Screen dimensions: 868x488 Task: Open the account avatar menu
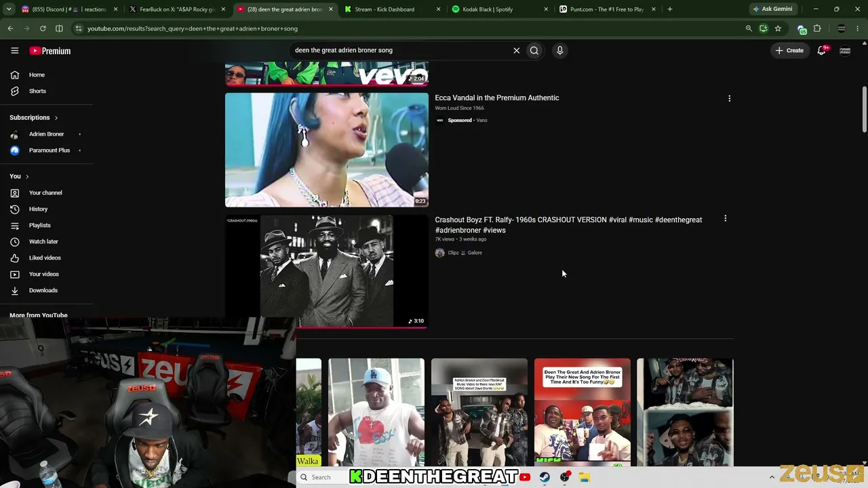(845, 50)
